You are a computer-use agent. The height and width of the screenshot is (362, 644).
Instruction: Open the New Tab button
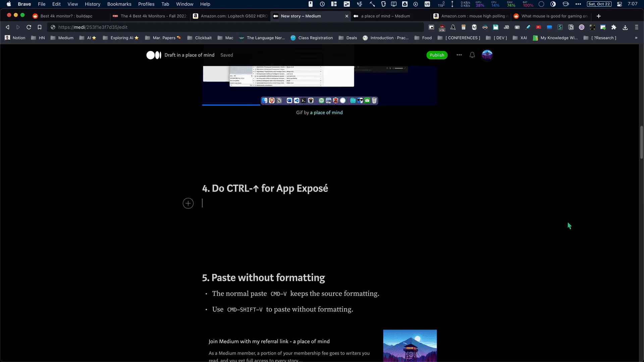598,16
